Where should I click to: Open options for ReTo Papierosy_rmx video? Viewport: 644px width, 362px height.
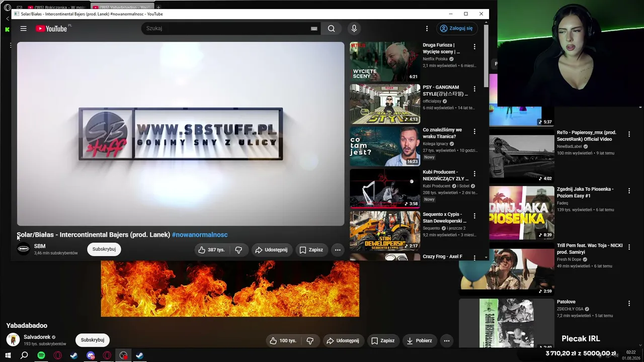tap(629, 134)
